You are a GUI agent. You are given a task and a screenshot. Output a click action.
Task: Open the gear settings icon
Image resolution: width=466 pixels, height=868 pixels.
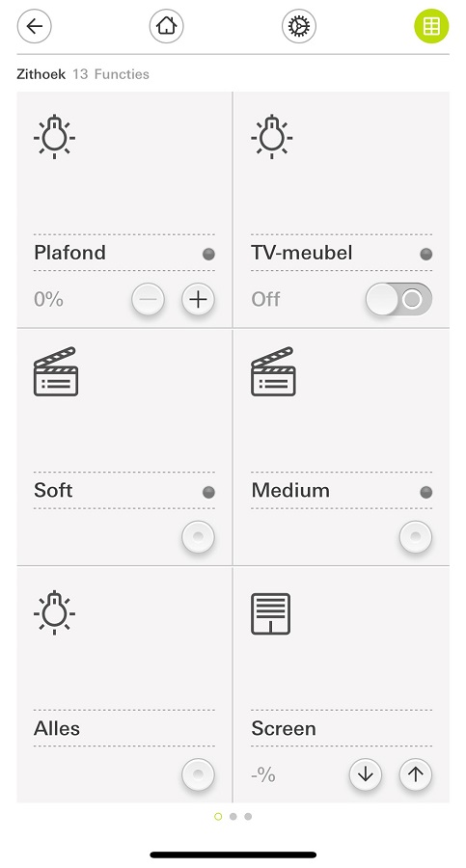pos(299,26)
